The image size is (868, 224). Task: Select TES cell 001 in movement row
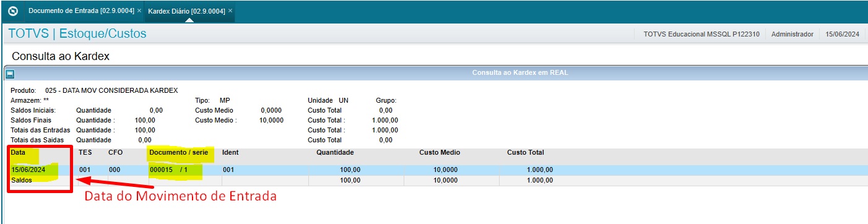tap(85, 170)
